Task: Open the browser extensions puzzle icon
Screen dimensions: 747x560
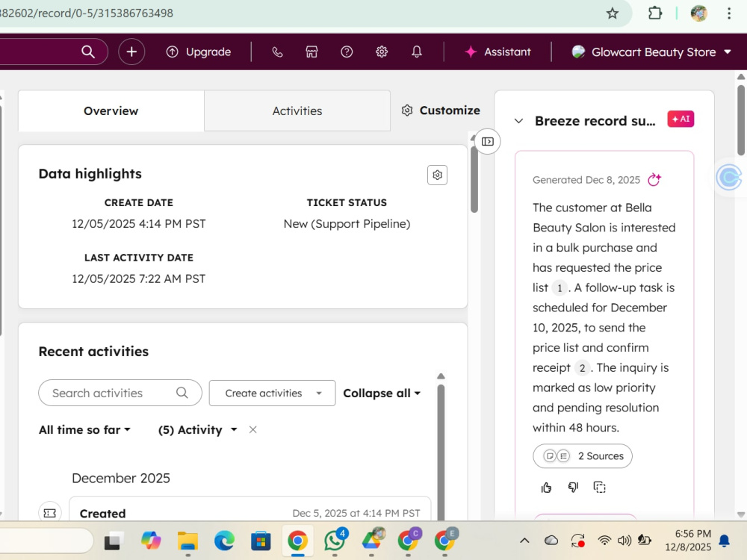Action: click(x=655, y=13)
